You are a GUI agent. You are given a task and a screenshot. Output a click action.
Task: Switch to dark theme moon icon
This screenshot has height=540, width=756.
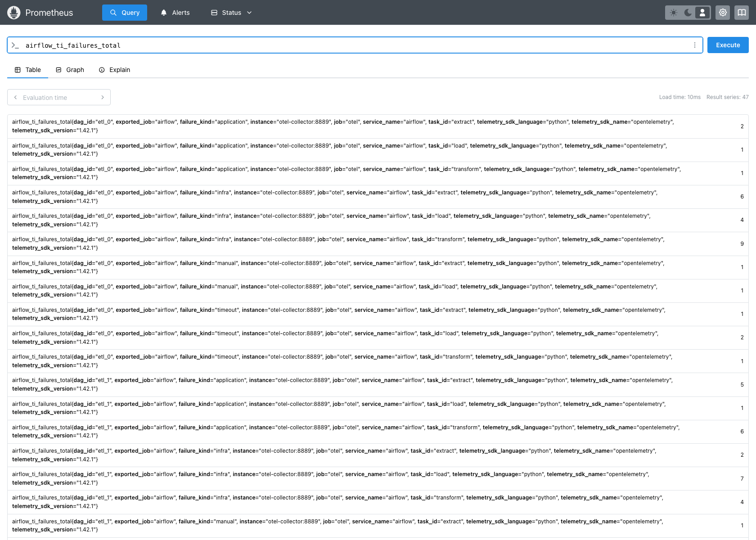point(688,13)
